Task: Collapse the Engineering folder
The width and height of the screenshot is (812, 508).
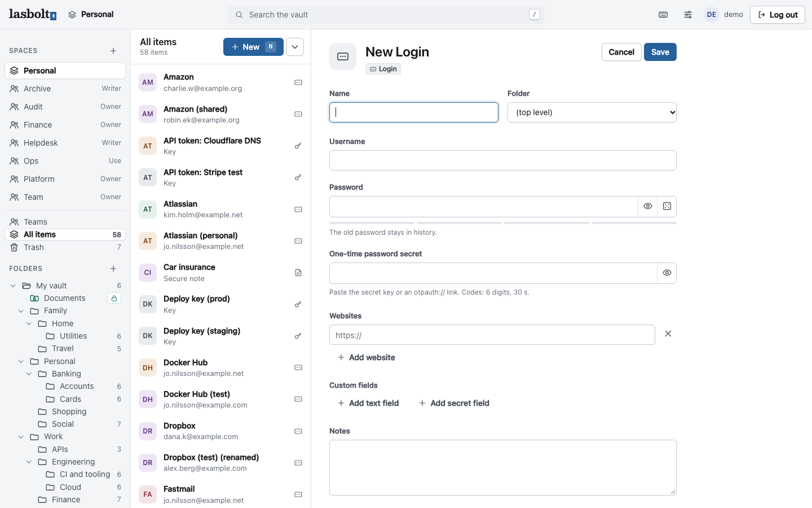Action: coord(29,462)
